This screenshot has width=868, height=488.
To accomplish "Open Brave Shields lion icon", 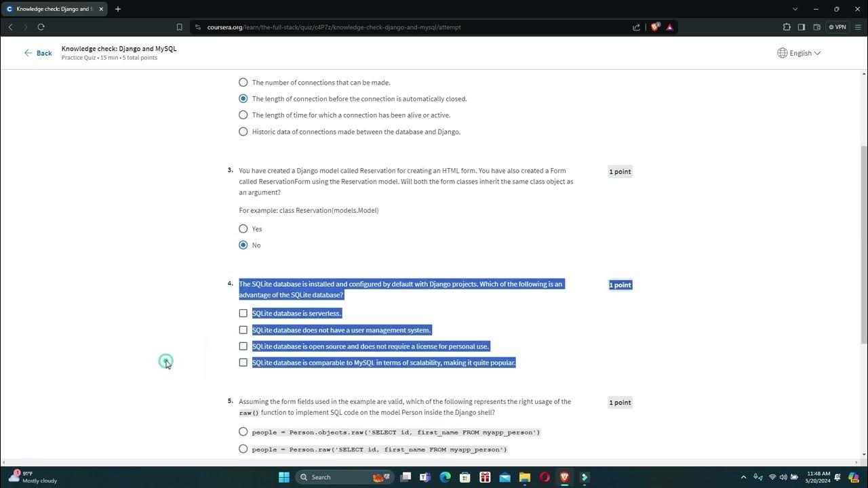I will 654,27.
